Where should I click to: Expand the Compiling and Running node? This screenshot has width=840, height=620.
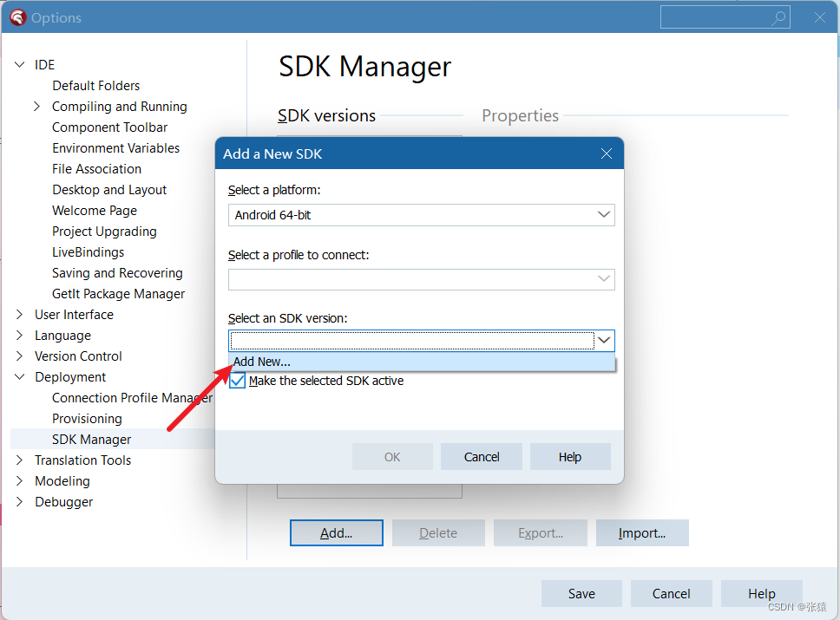36,107
